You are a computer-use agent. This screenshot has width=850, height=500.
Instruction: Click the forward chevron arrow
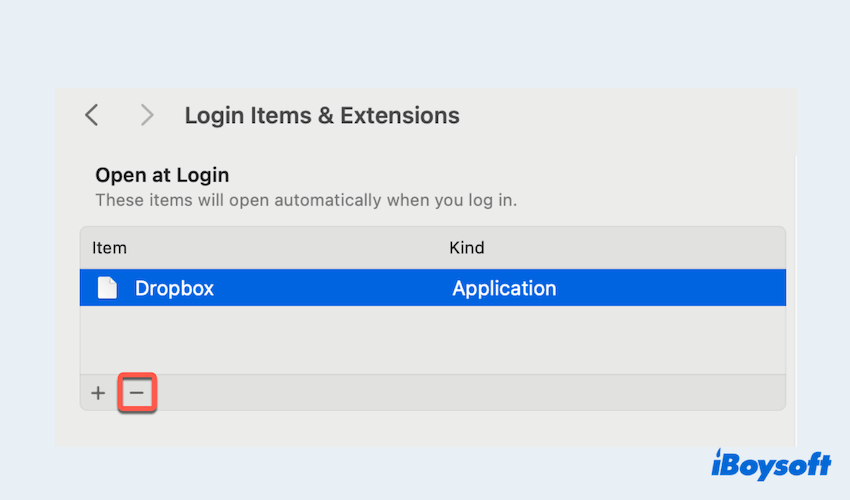tap(147, 115)
